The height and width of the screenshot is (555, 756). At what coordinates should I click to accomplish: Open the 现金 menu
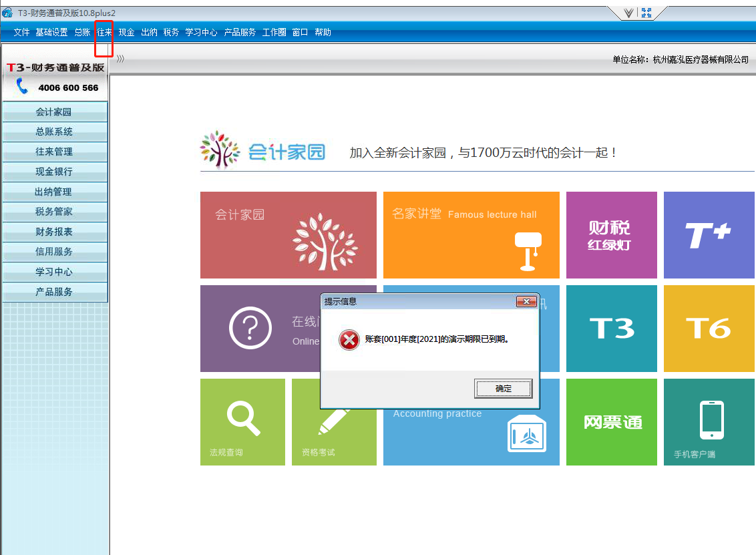point(126,32)
